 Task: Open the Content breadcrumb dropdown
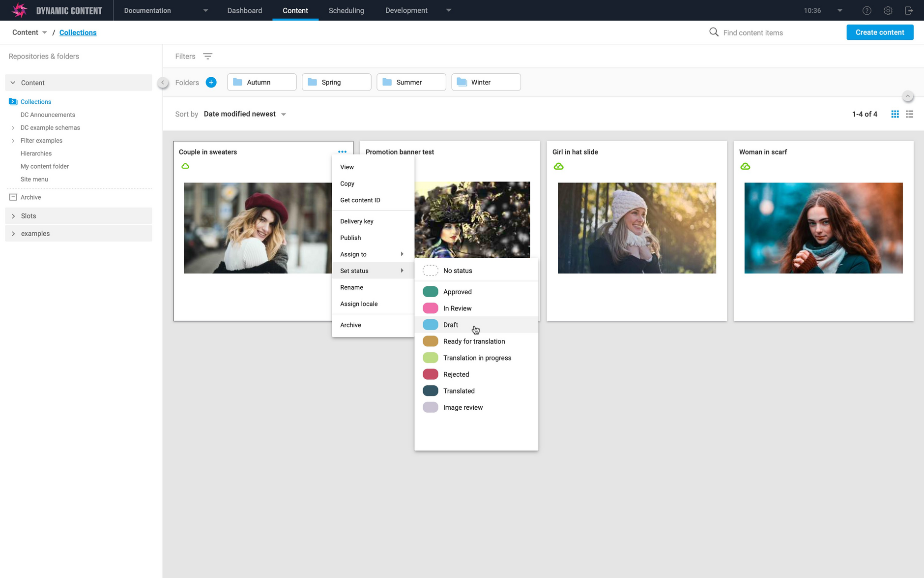click(x=29, y=32)
